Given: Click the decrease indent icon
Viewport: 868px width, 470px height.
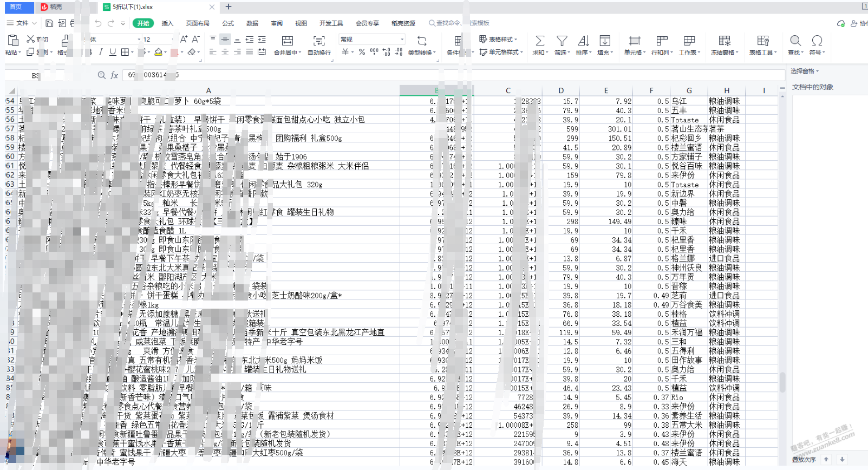Looking at the screenshot, I should [x=250, y=40].
